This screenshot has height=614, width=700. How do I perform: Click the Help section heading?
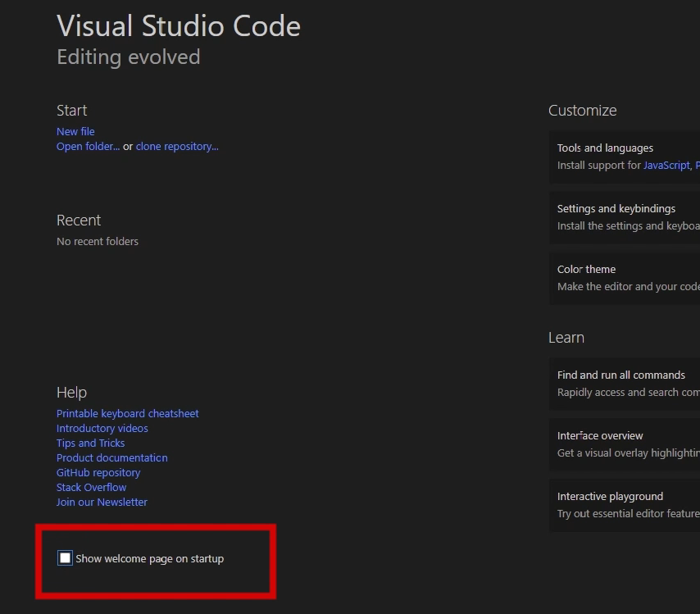[x=71, y=393]
